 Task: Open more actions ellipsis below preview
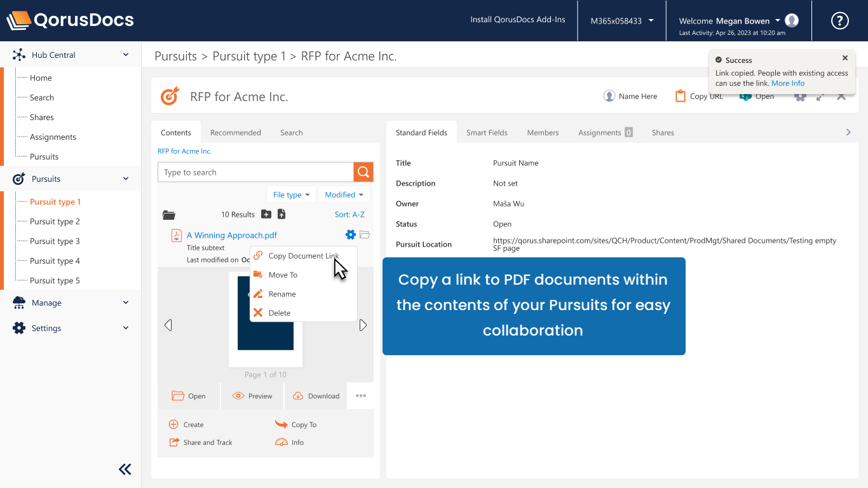click(x=361, y=396)
